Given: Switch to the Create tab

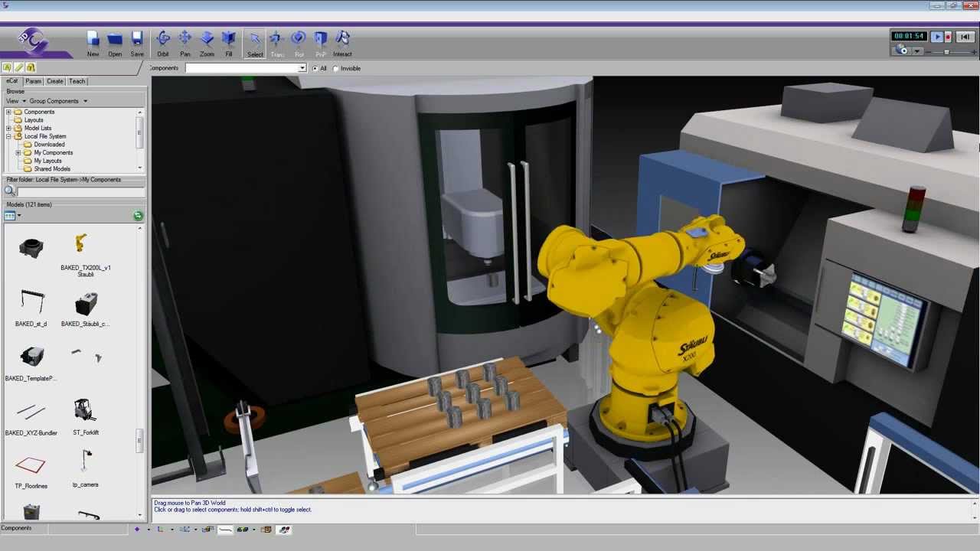Looking at the screenshot, I should coord(55,81).
